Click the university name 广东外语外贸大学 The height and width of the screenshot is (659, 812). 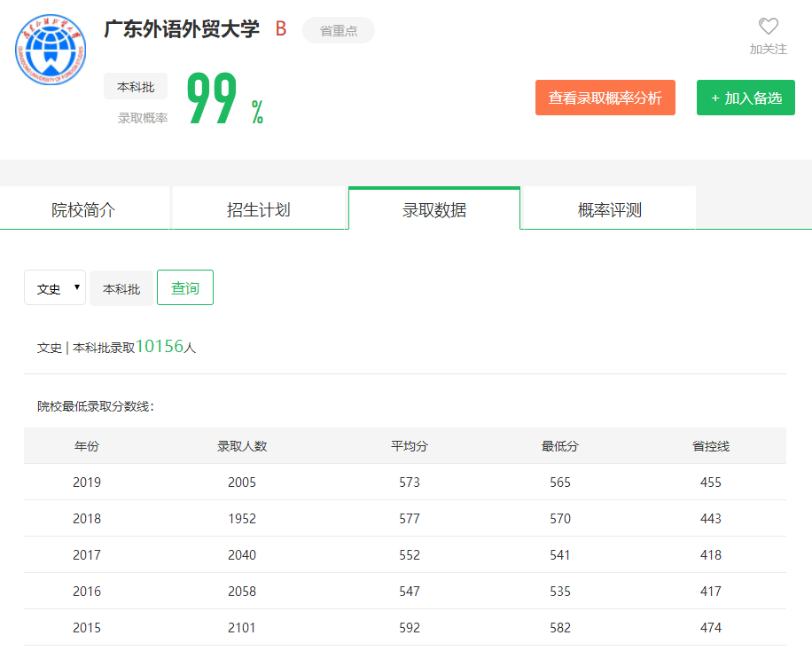click(x=182, y=29)
